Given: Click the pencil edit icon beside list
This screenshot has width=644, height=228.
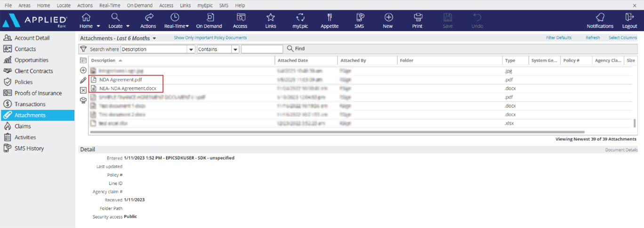Looking at the screenshot, I should click(83, 81).
